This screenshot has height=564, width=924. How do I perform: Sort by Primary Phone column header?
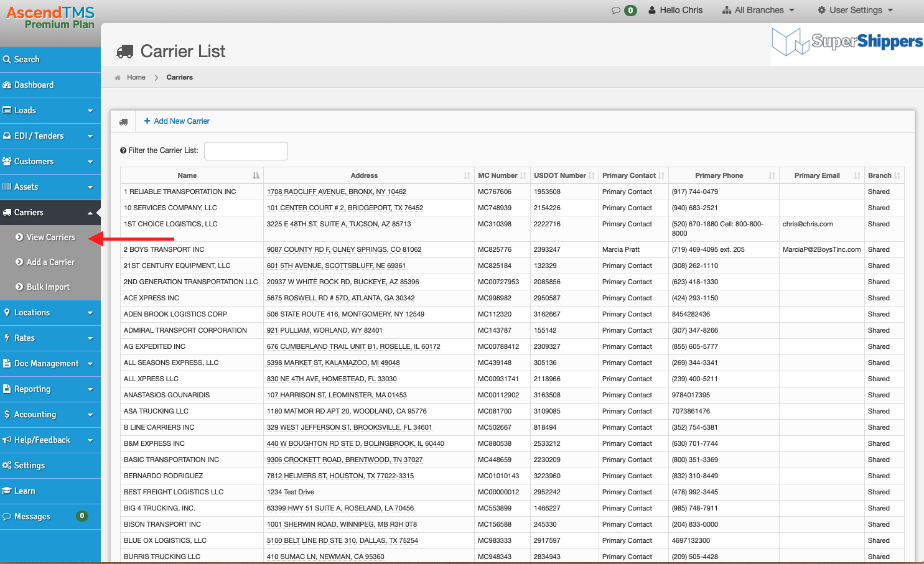coord(724,175)
